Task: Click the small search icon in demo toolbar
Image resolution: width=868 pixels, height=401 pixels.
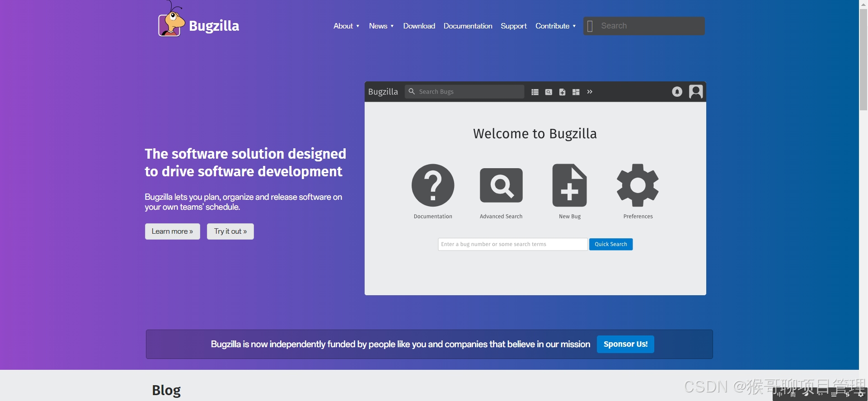Action: click(549, 92)
